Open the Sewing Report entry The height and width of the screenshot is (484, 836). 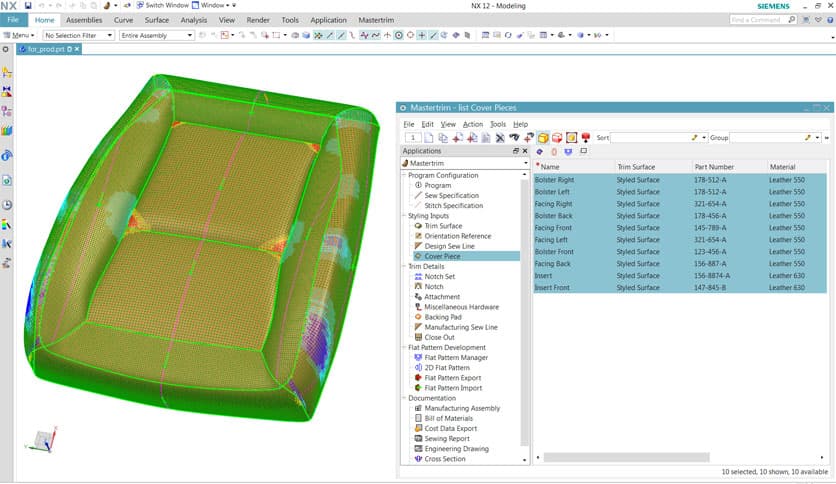[446, 439]
